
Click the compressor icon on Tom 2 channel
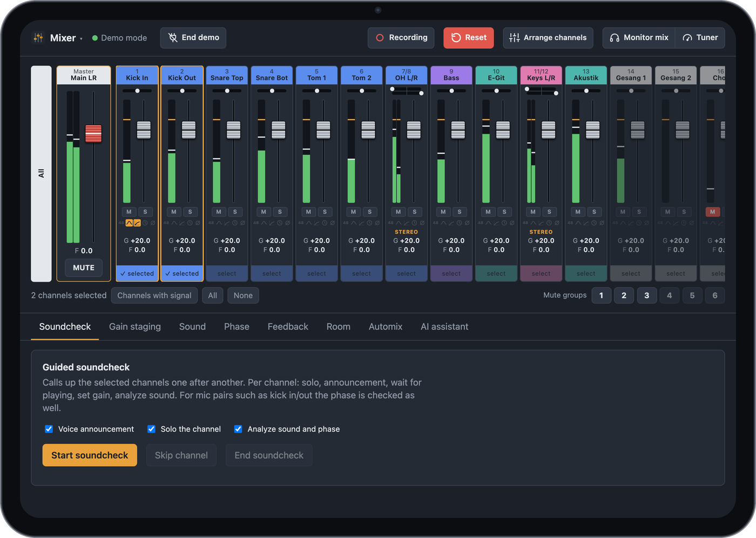[x=361, y=223]
